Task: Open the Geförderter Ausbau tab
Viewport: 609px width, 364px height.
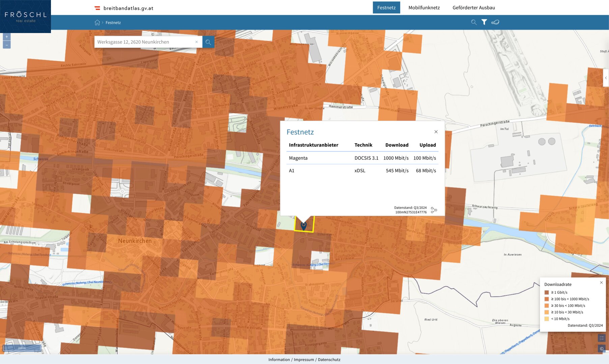Action: click(x=473, y=8)
